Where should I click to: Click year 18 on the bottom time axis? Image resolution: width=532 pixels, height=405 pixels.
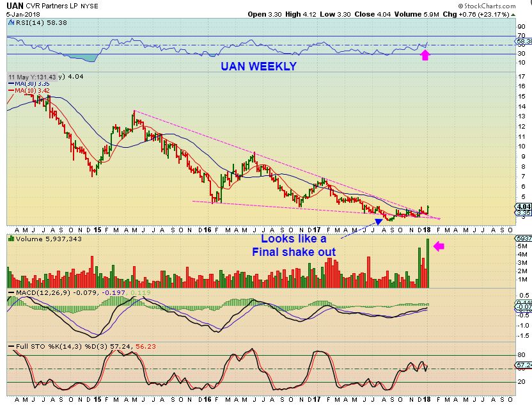426,399
